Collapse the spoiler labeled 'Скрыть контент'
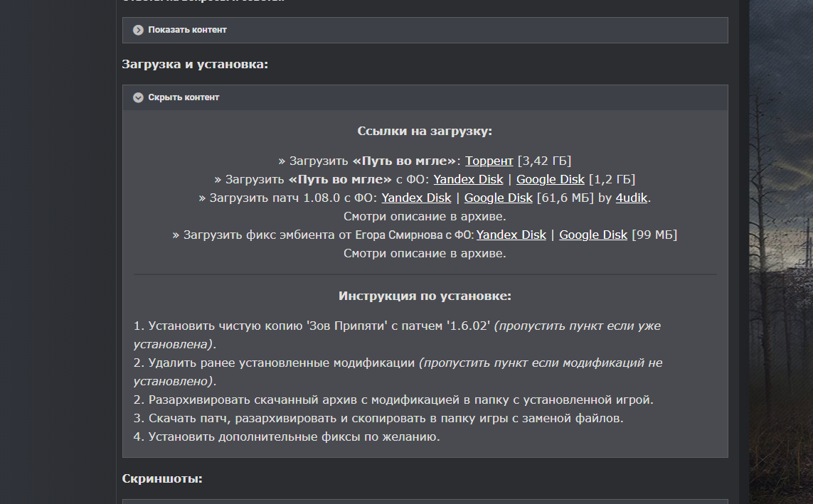Viewport: 813px width, 504px height. 184,97
